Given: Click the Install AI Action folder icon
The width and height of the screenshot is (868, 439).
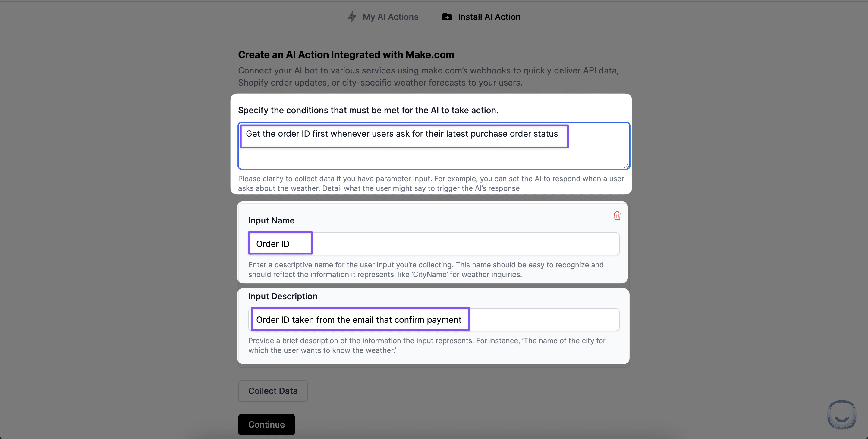Looking at the screenshot, I should 447,17.
